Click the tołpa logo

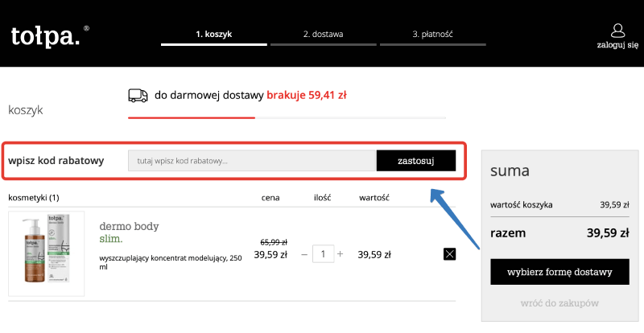pos(46,35)
